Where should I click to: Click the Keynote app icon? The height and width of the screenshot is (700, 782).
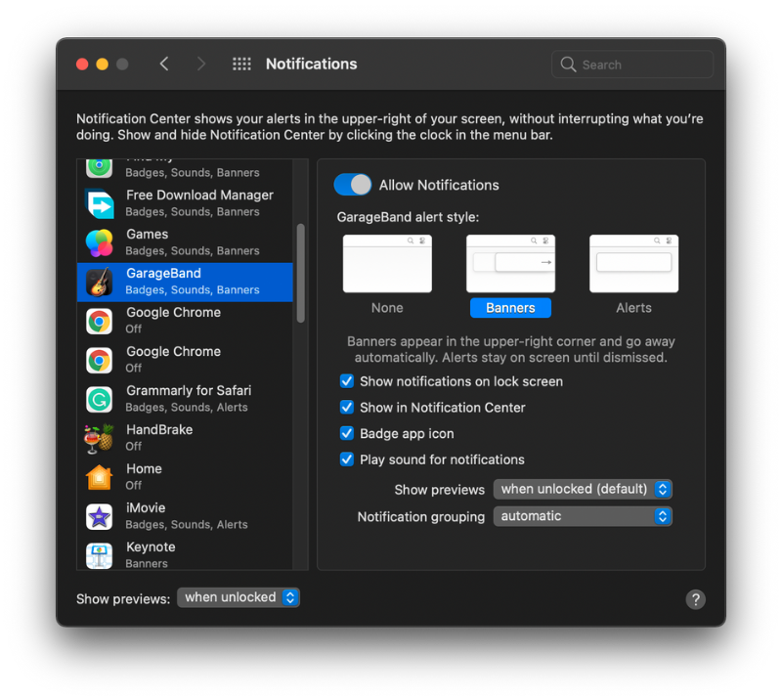tap(99, 555)
